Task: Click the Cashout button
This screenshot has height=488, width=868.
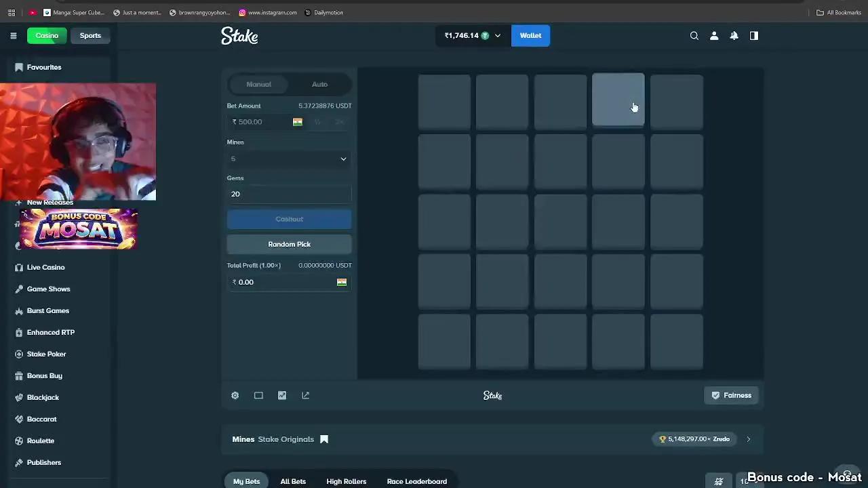Action: (289, 219)
